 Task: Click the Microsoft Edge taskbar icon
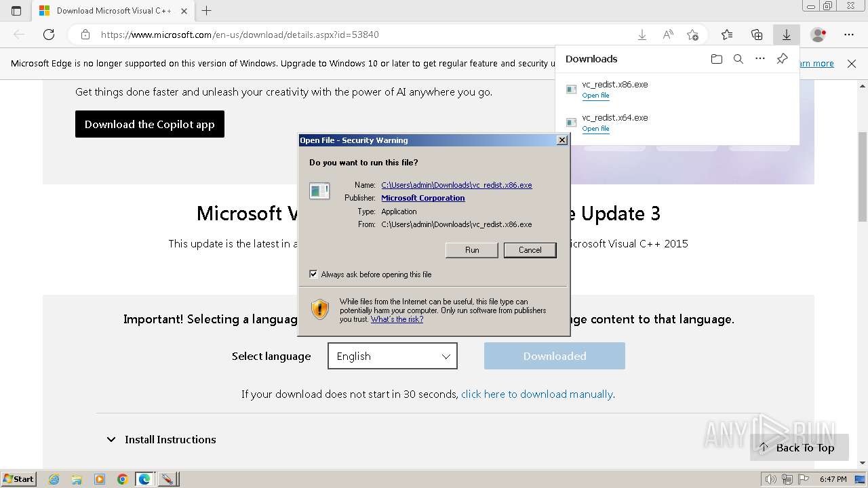click(x=144, y=479)
